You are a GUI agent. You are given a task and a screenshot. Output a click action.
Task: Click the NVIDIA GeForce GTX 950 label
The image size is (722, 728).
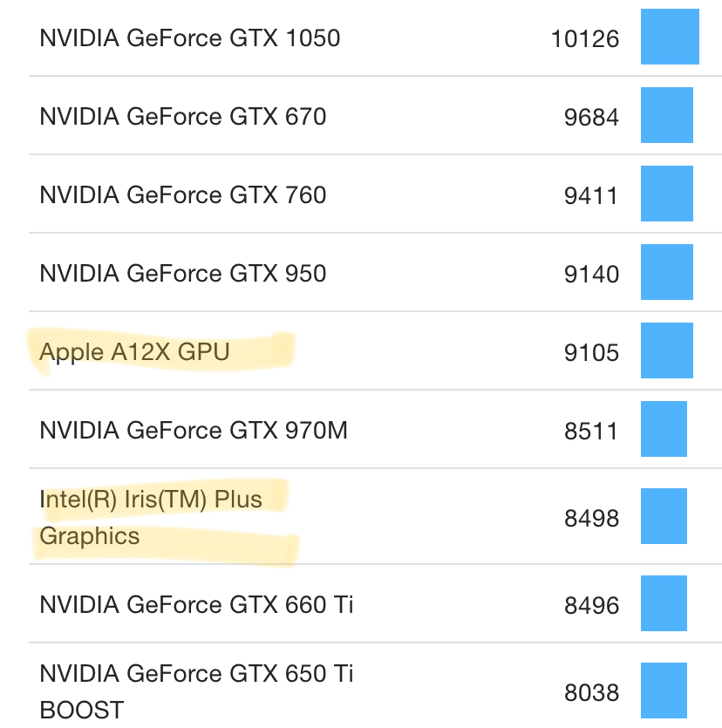[182, 273]
